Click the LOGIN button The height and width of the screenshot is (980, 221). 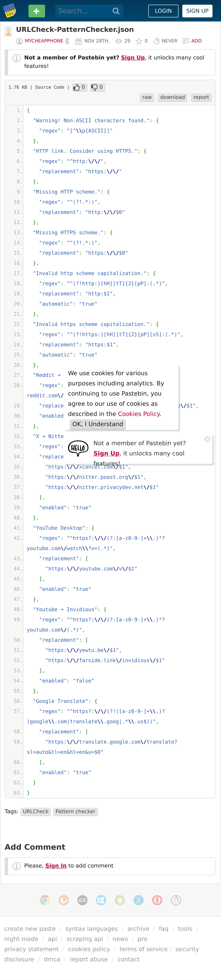point(163,11)
